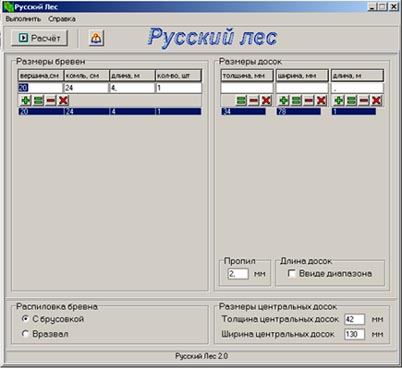
Task: Click the кол-во, шт input field
Action: point(179,88)
